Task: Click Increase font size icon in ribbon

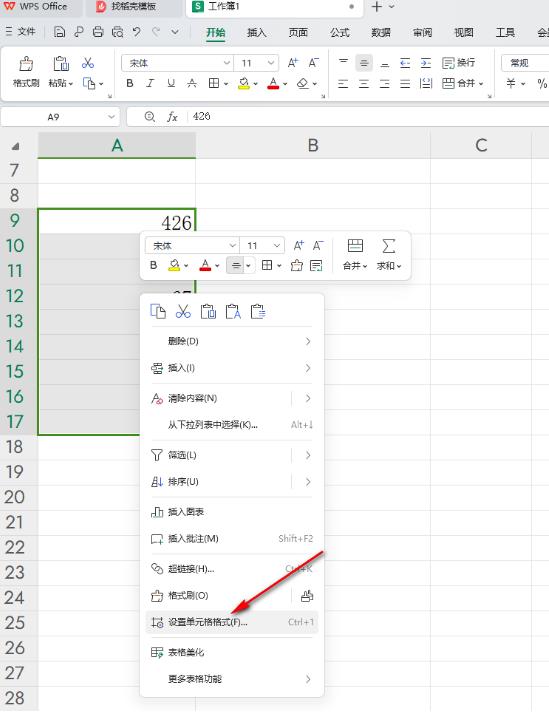Action: coord(293,63)
